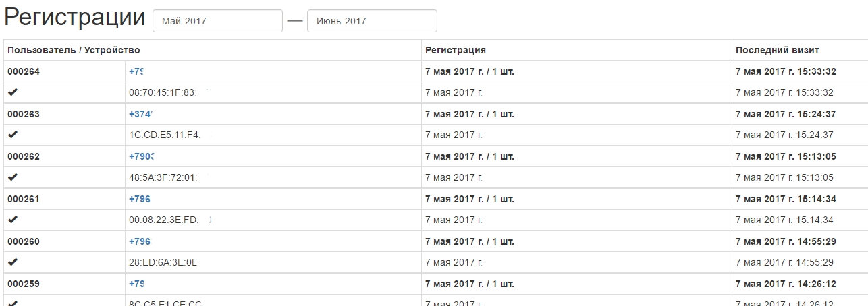The image size is (868, 306).
Task: Click the checkmark icon under user 000264
Action: [x=12, y=92]
